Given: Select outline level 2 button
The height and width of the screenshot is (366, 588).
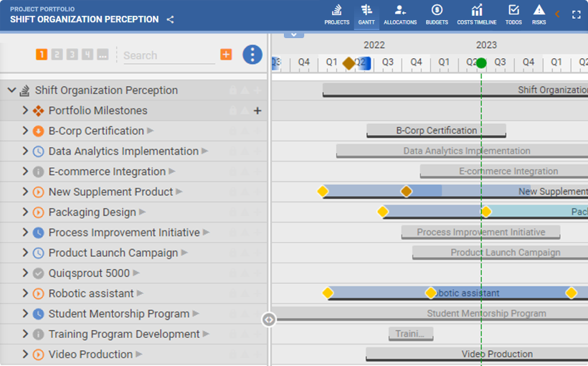Looking at the screenshot, I should point(57,55).
